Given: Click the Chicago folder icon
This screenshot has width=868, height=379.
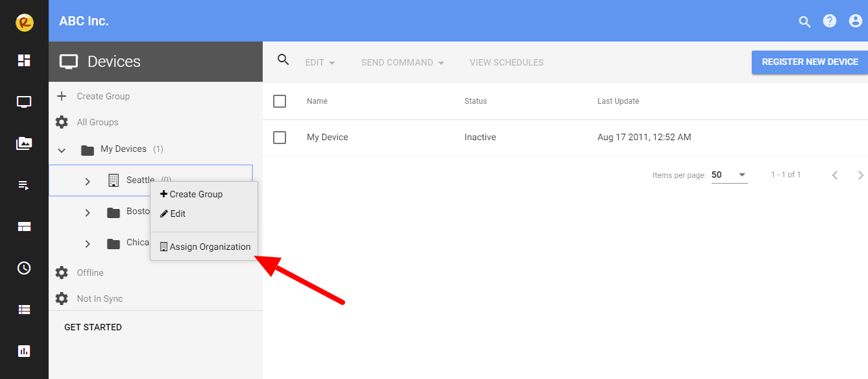Looking at the screenshot, I should tap(114, 243).
